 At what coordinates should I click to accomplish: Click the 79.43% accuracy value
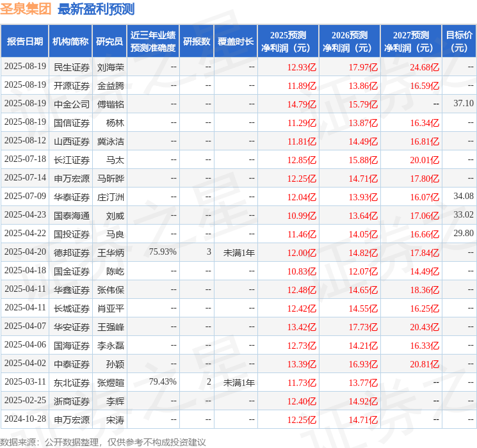pos(163,381)
